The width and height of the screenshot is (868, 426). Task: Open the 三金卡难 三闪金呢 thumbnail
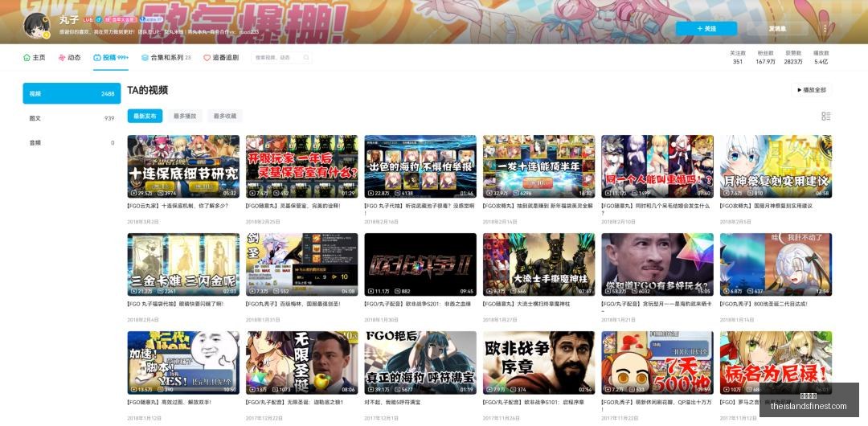coord(183,264)
